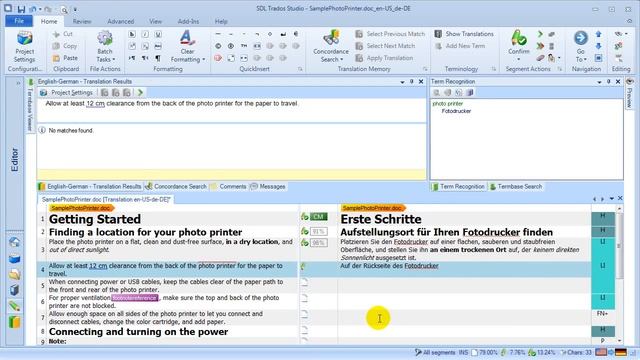Copy all source to target double arrow
This screenshot has height=360, width=640.
540,46
